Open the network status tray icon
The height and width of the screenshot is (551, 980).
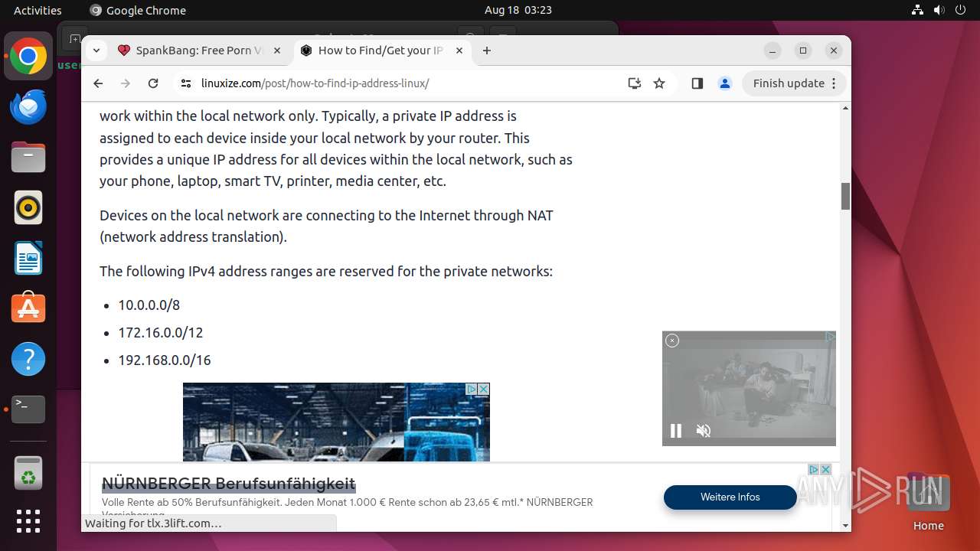click(x=918, y=10)
